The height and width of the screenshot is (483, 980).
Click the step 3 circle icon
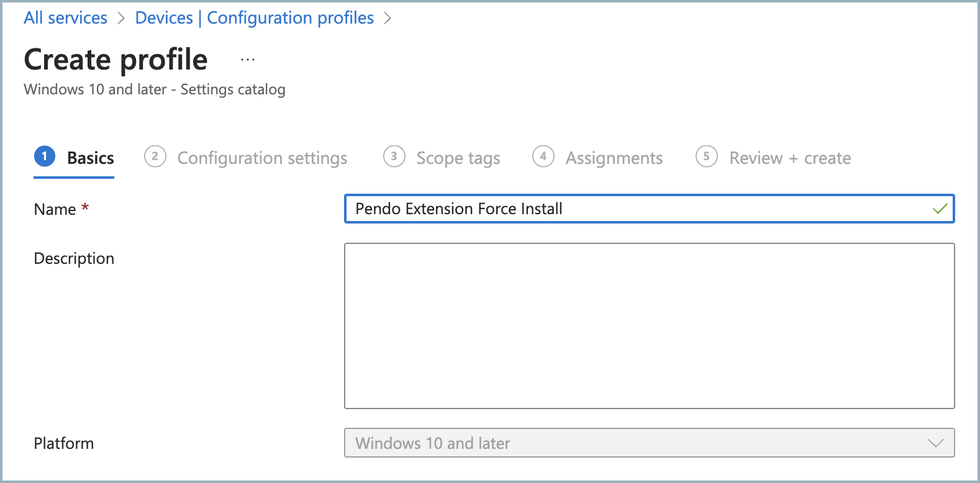394,156
